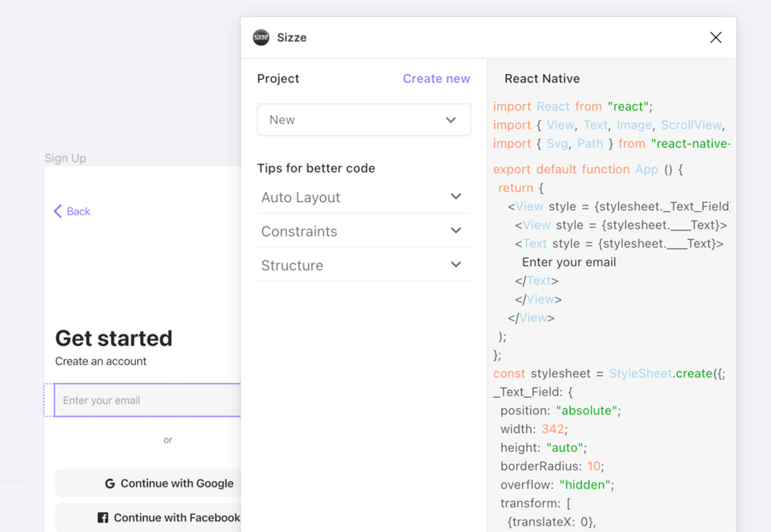Click the Sizze logo icon
The image size is (771, 532).
(261, 37)
